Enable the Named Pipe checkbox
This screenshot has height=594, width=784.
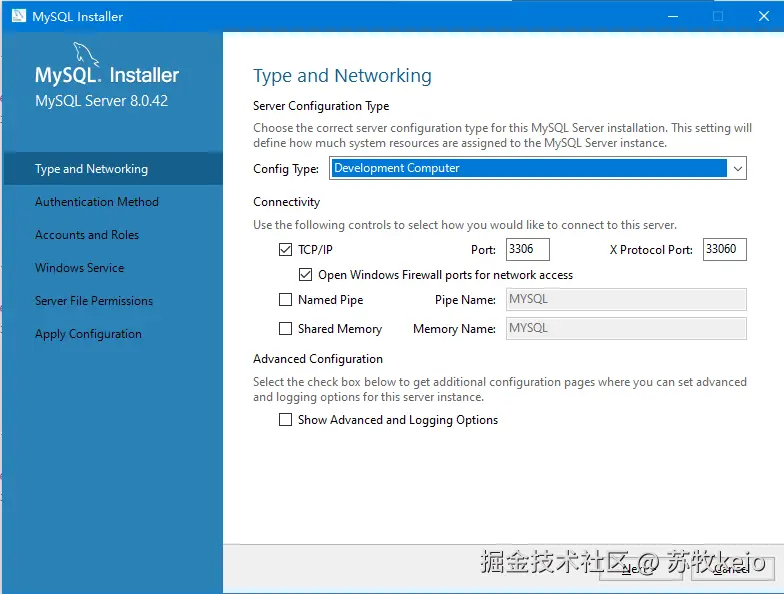pos(285,300)
